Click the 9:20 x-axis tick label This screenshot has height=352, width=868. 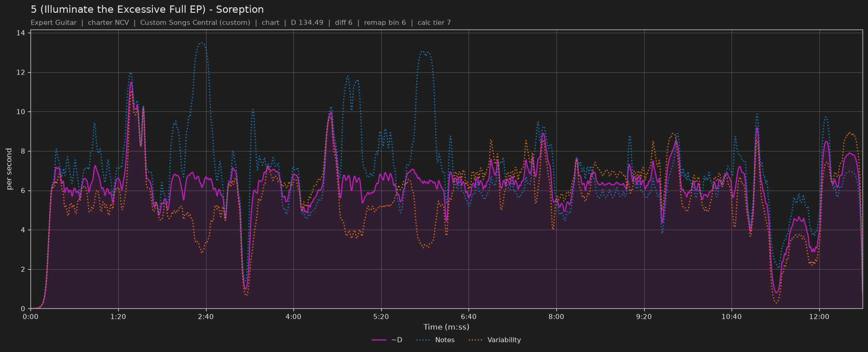click(644, 317)
